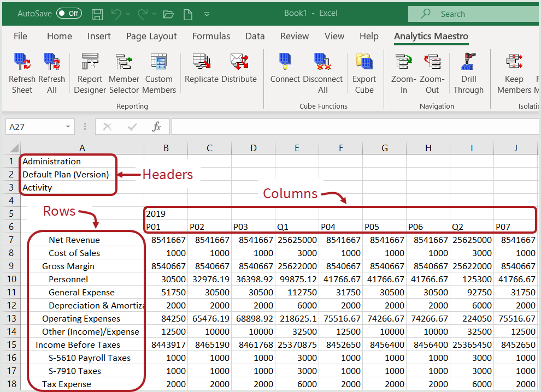Switch to the Page Layout tab
The height and width of the screenshot is (392, 541).
(151, 36)
